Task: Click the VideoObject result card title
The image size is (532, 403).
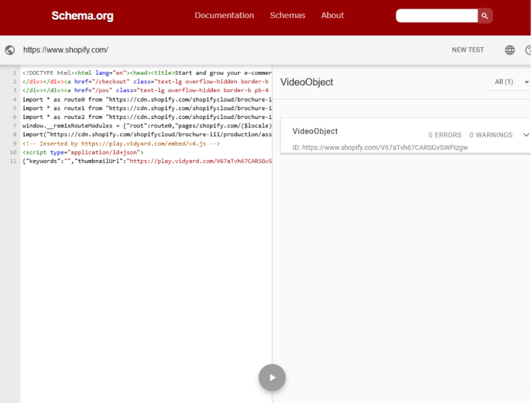Action: coord(315,131)
